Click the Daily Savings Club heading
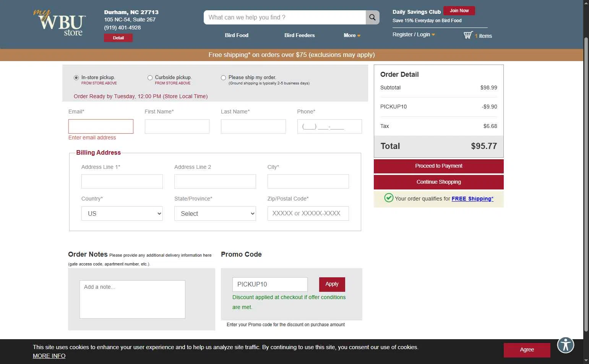The width and height of the screenshot is (589, 364). pyautogui.click(x=417, y=12)
